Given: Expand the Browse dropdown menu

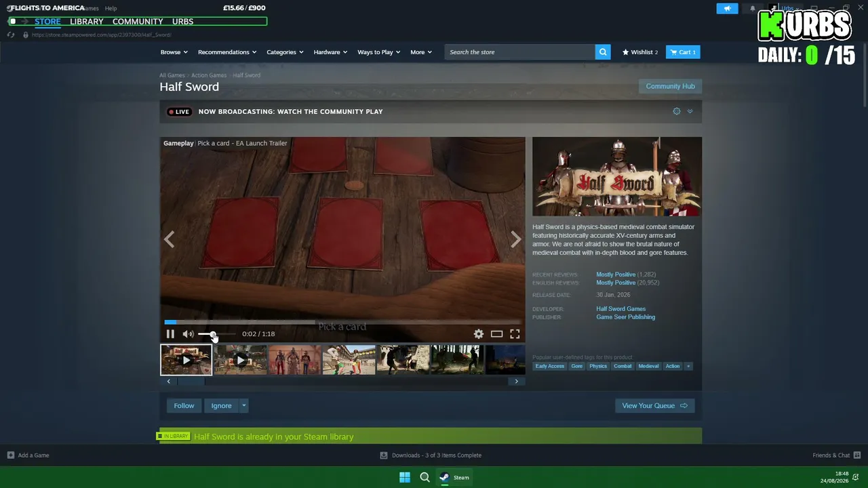Looking at the screenshot, I should point(174,52).
